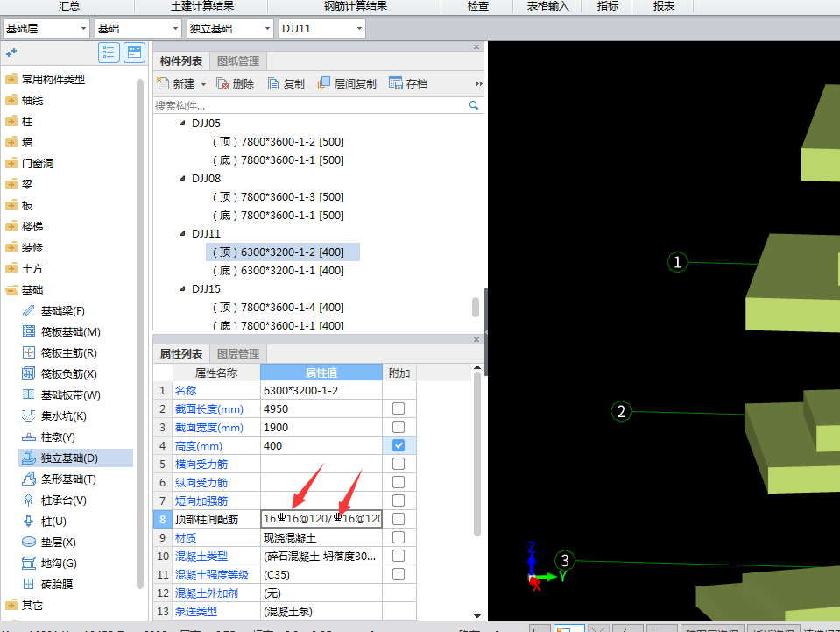The width and height of the screenshot is (840, 632).
Task: Collapse the DJJ08 tree node
Action: click(182, 179)
